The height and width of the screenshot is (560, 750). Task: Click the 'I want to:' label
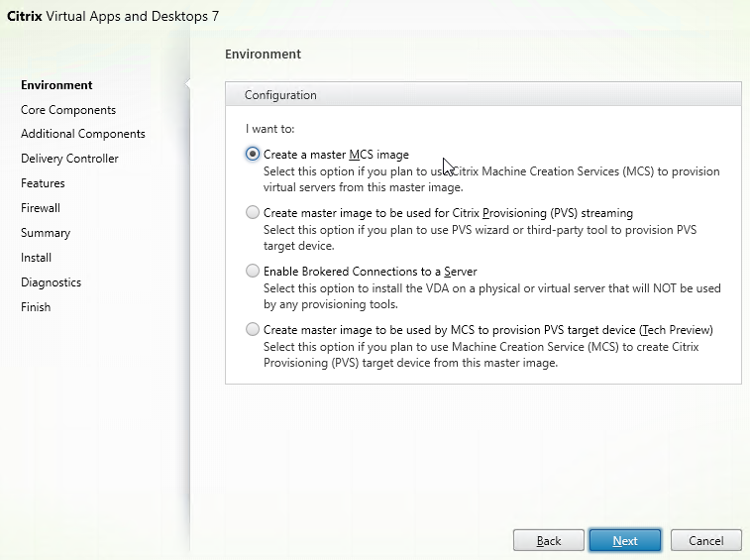point(269,129)
